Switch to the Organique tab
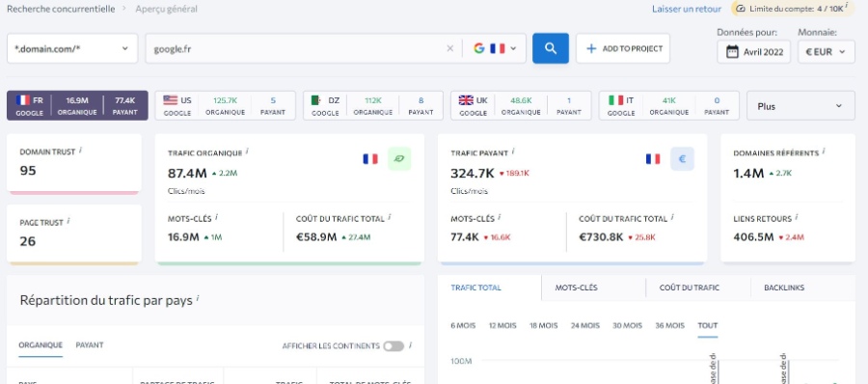This screenshot has width=868, height=384. [x=41, y=344]
